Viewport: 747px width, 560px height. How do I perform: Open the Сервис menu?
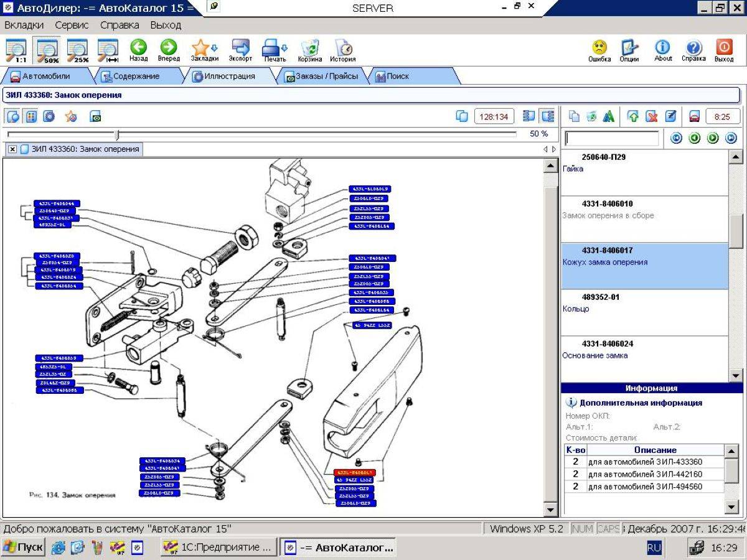pos(72,26)
